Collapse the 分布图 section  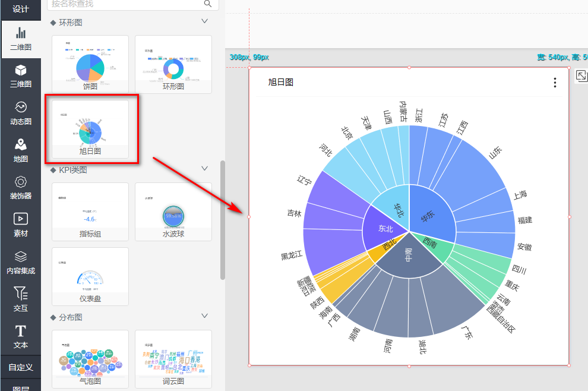[x=205, y=316]
